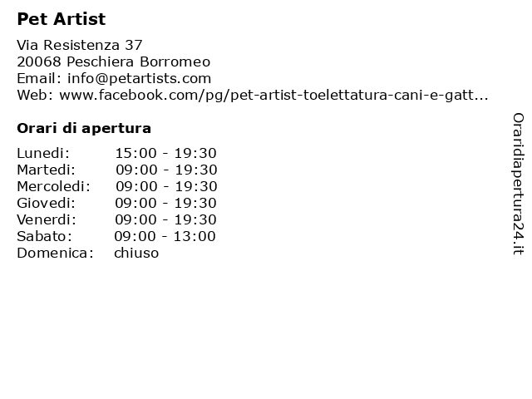Select the Giovedi day label
Image resolution: width=532 pixels, height=399 pixels.
[47, 203]
